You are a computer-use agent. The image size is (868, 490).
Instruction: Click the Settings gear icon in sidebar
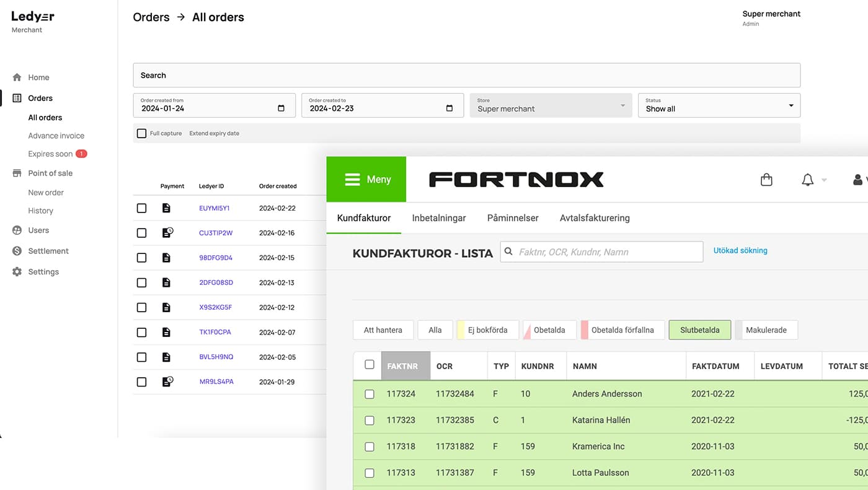17,272
